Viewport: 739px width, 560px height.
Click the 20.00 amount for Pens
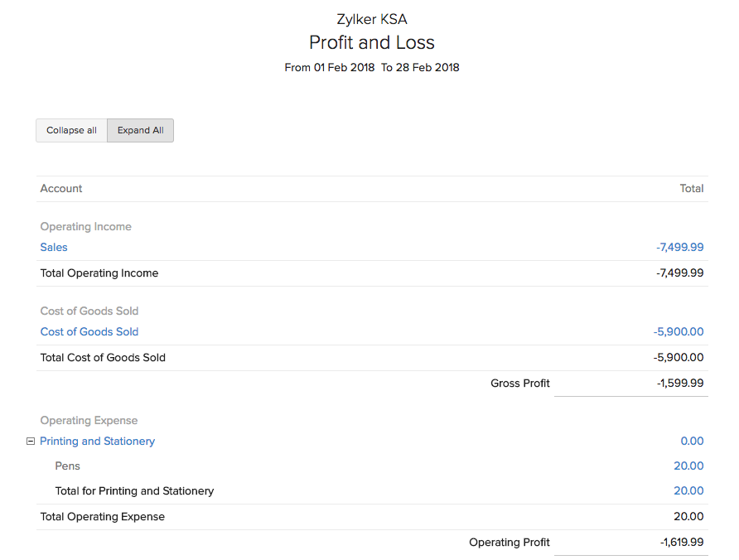pyautogui.click(x=688, y=466)
